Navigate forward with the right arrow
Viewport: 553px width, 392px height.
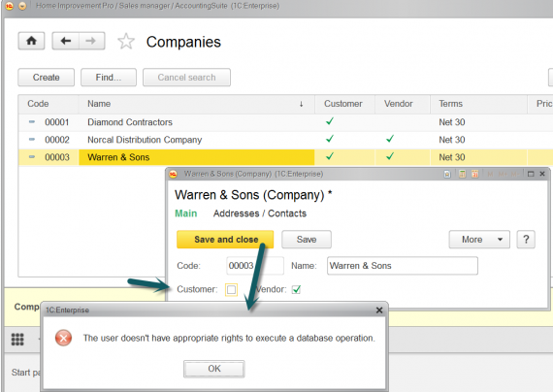(91, 41)
